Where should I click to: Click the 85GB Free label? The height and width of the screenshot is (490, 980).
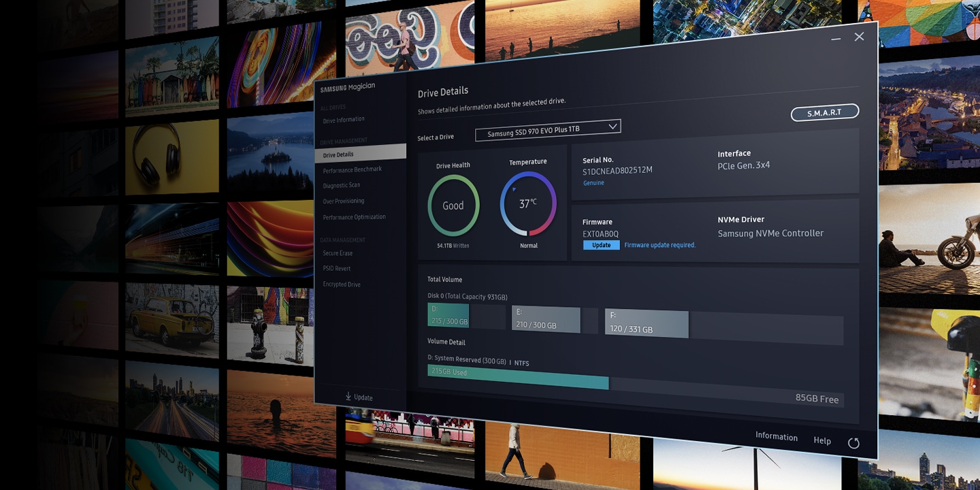[817, 399]
